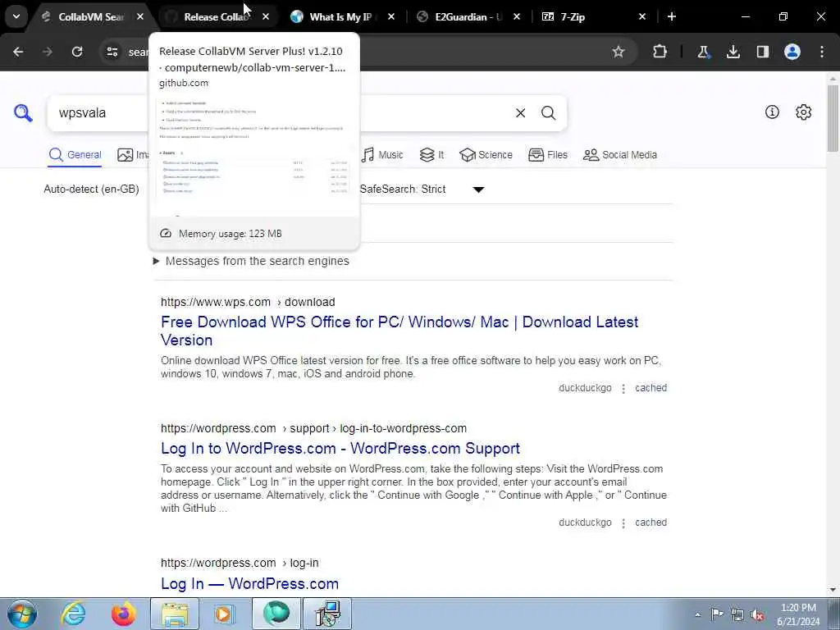Open cached copy of WordPress Support result

pyautogui.click(x=651, y=523)
